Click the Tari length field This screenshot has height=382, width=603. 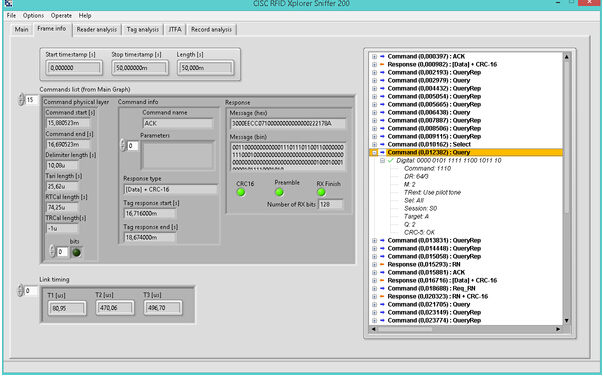click(62, 186)
